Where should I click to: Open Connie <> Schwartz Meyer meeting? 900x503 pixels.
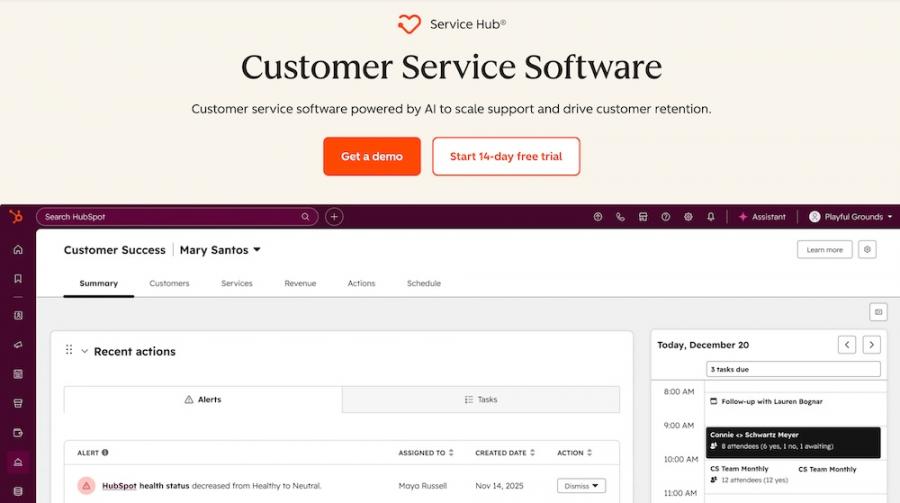tap(793, 442)
